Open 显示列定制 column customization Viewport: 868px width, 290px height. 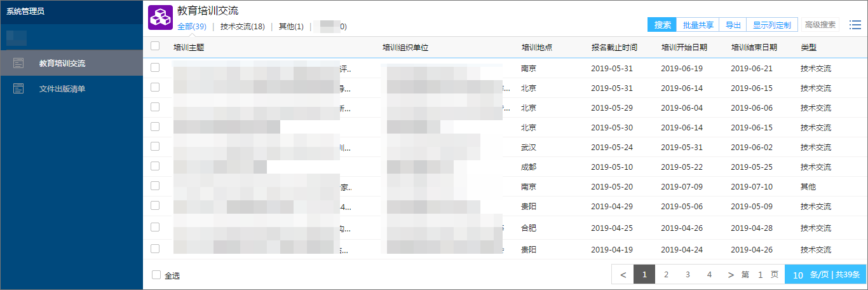click(771, 25)
